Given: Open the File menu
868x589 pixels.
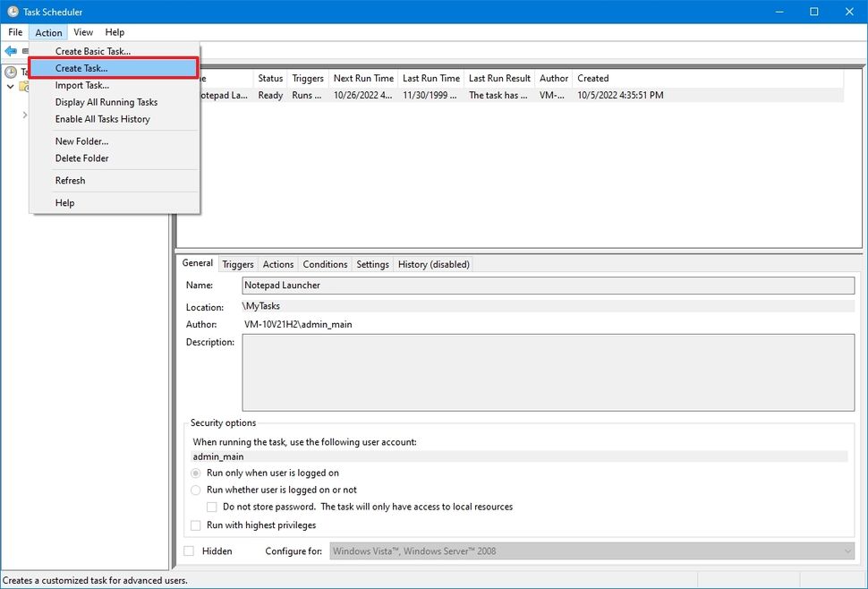Looking at the screenshot, I should click(x=14, y=31).
